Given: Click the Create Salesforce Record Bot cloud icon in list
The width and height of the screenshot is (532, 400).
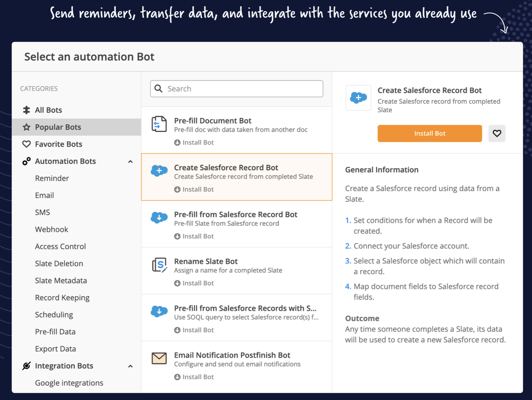Looking at the screenshot, I should (159, 171).
